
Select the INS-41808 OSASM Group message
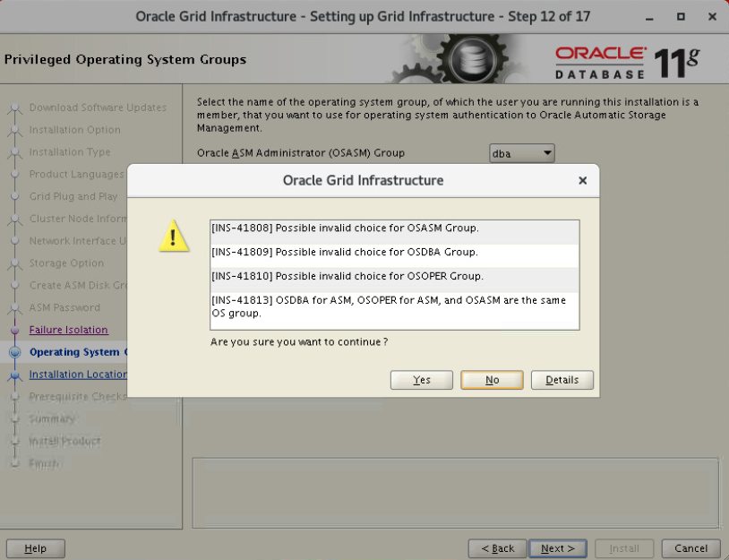tap(394, 232)
